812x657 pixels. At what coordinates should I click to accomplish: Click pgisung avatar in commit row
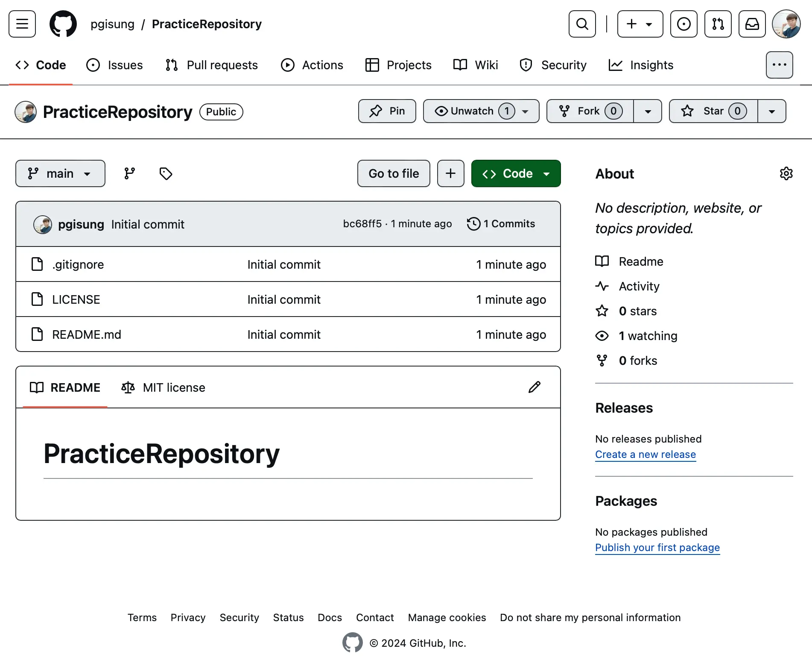[43, 225]
